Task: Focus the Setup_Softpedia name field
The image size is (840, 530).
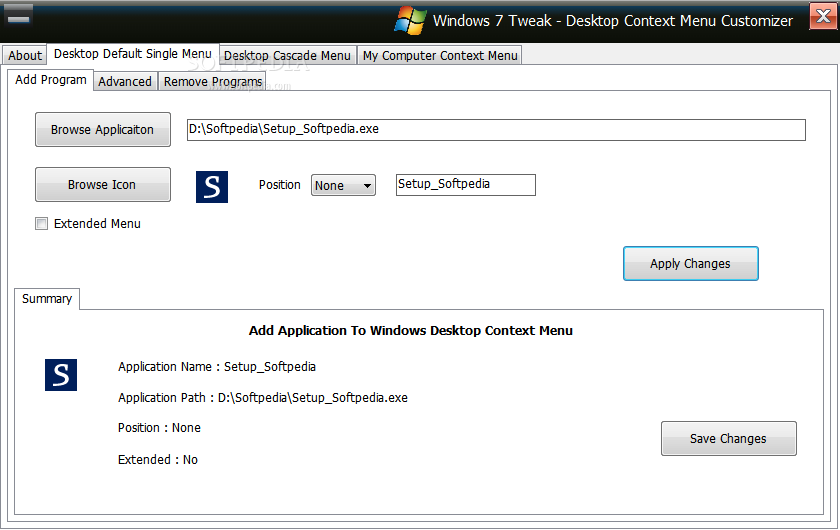Action: pos(466,185)
